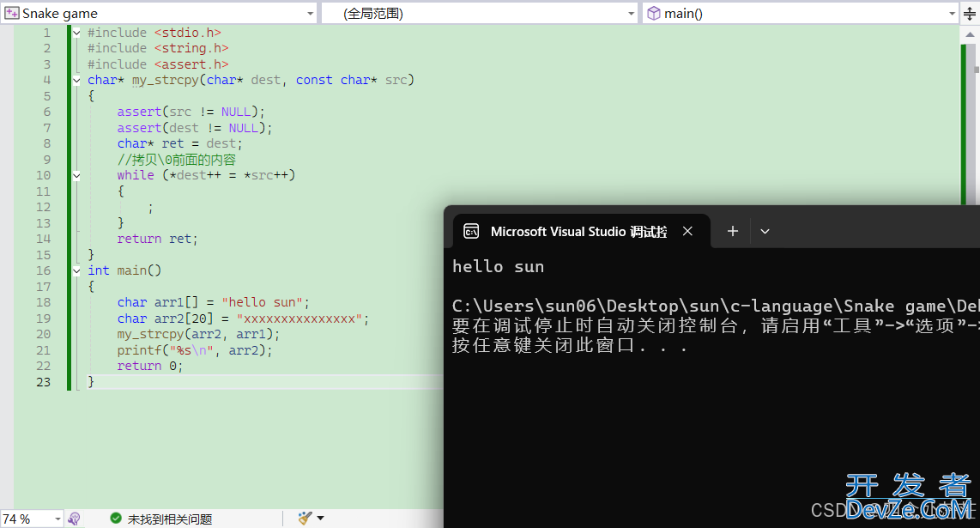This screenshot has width=980, height=528.
Task: Open terminal profiles dropdown chevron
Action: point(765,231)
